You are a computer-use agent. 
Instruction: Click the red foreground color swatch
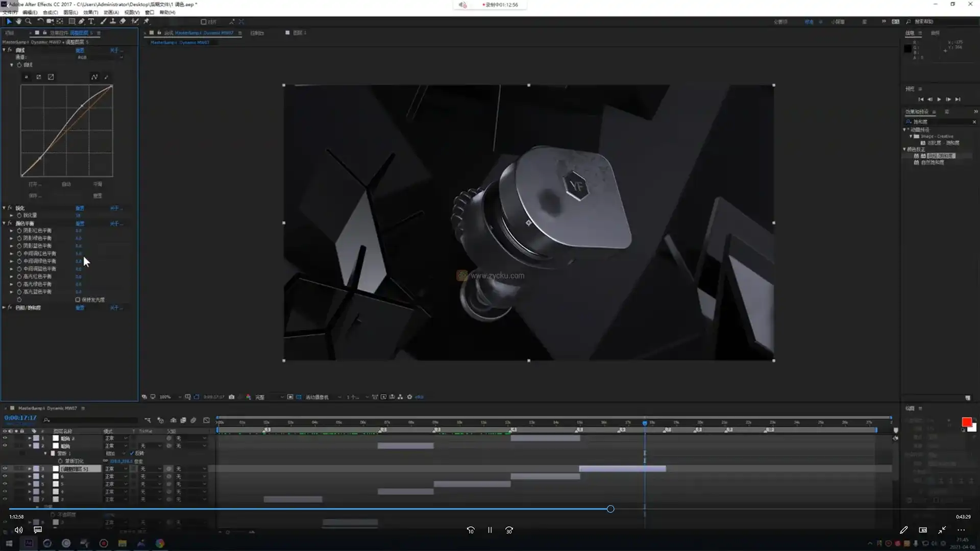[966, 422]
